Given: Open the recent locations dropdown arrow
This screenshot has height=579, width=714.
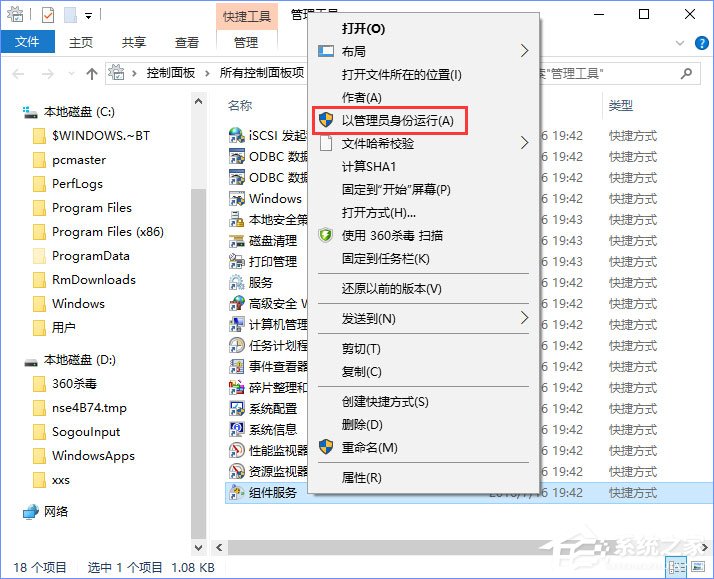Looking at the screenshot, I should pos(71,73).
